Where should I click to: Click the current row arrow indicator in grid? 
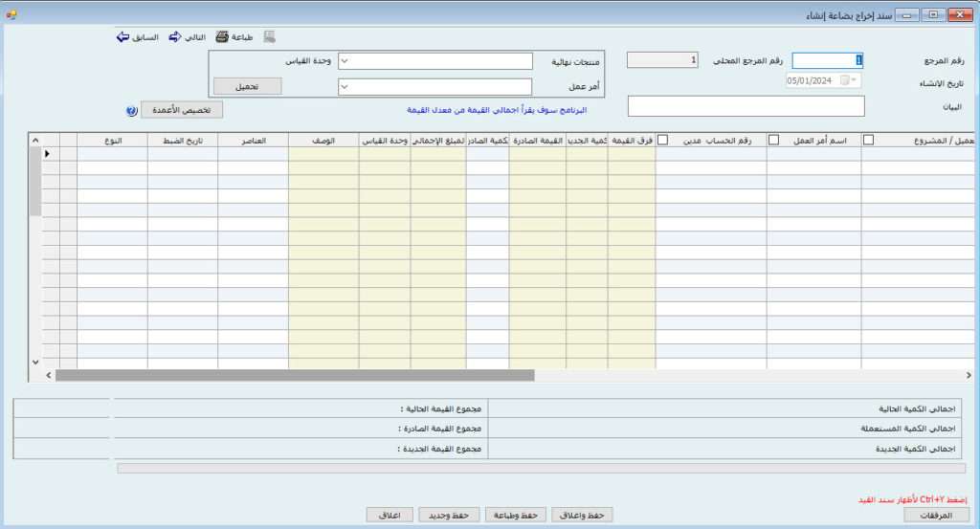click(46, 153)
